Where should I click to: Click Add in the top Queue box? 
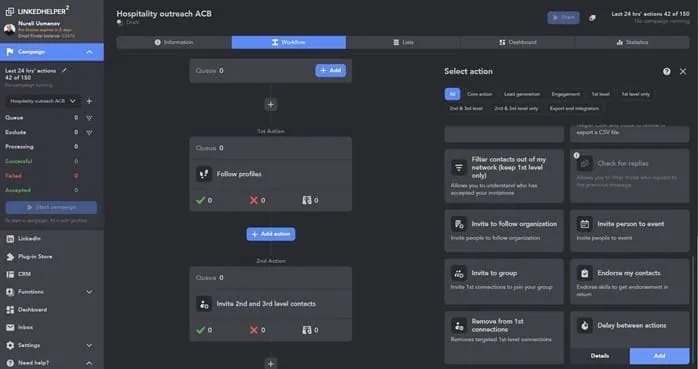coord(330,70)
